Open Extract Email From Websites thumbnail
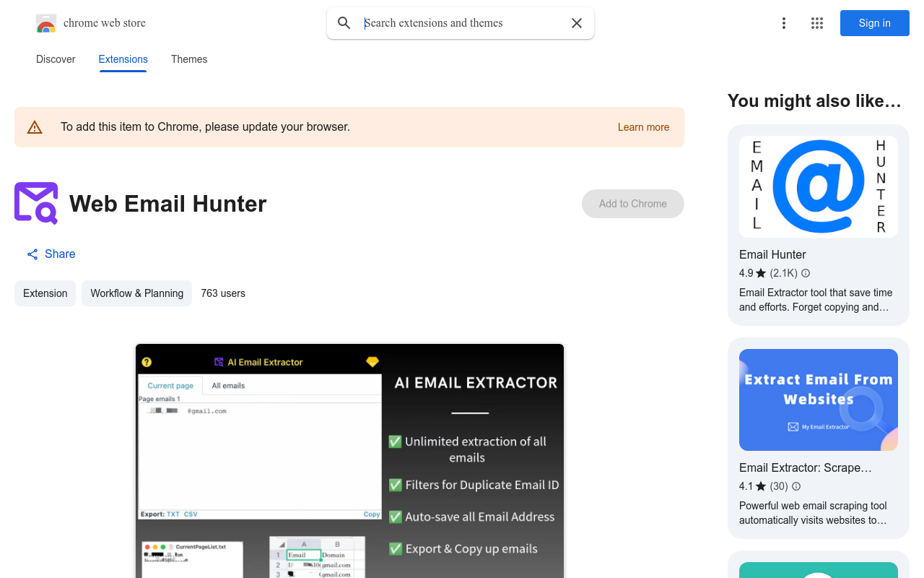Screen dimensions: 924x578 [819, 400]
